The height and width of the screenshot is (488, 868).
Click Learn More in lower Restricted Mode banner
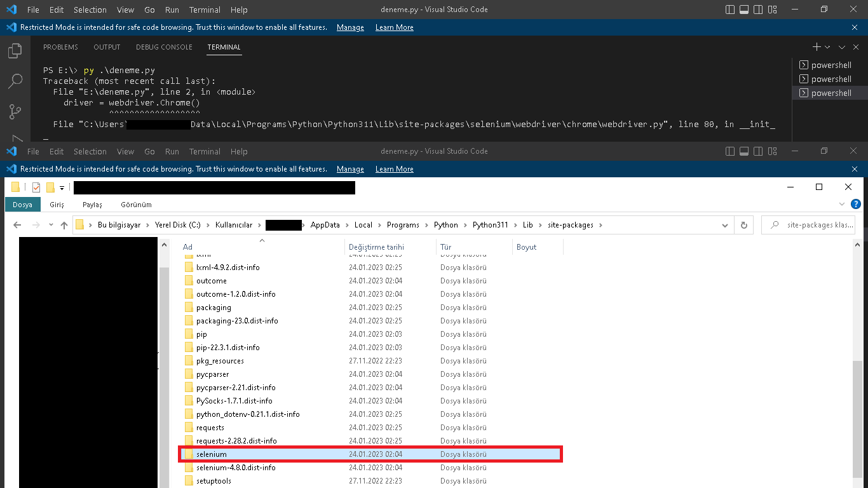394,169
